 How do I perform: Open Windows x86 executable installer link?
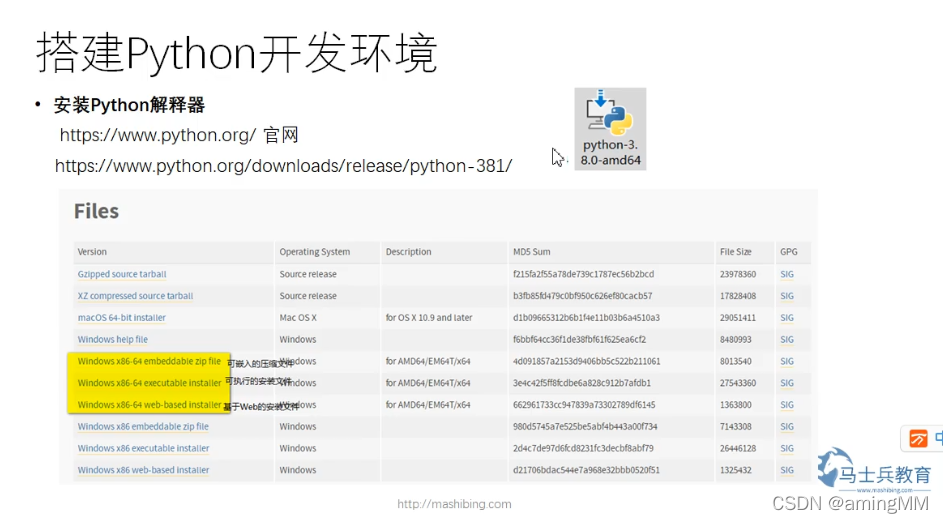[143, 448]
